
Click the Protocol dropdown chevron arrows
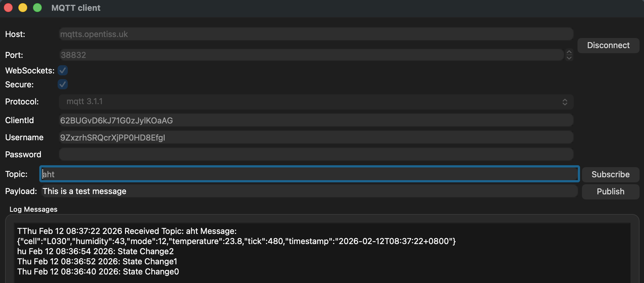click(x=565, y=102)
